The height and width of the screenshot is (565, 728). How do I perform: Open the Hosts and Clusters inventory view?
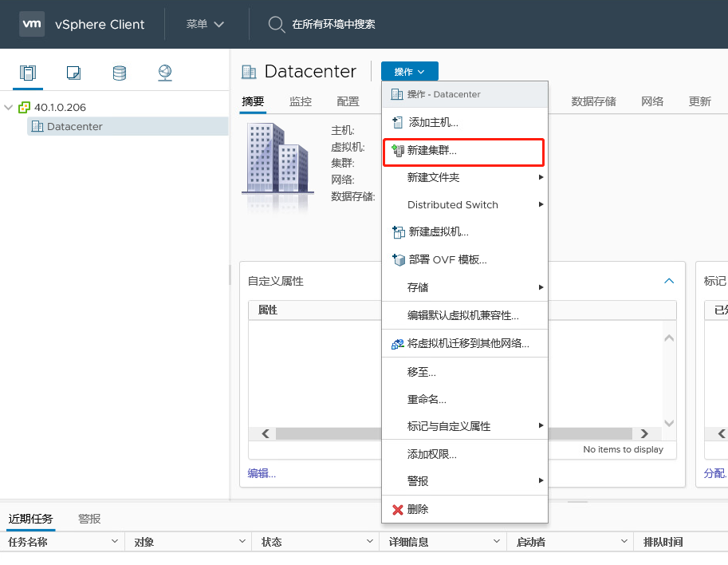point(28,73)
